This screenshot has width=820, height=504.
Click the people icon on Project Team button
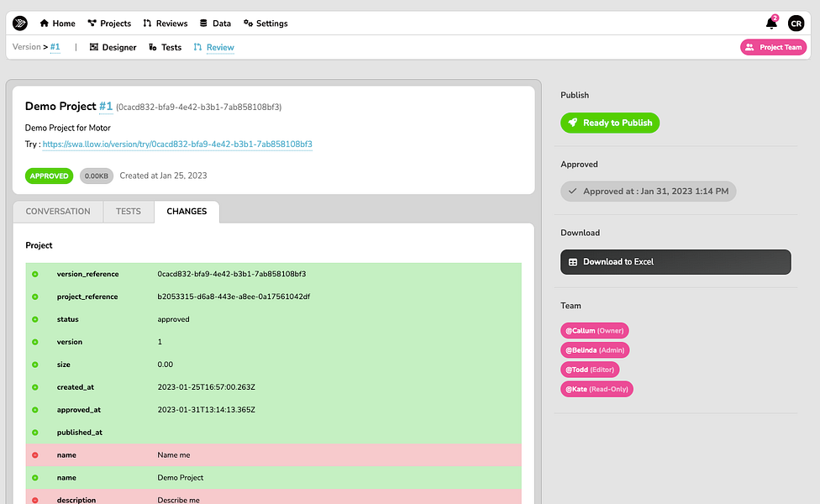(x=749, y=47)
